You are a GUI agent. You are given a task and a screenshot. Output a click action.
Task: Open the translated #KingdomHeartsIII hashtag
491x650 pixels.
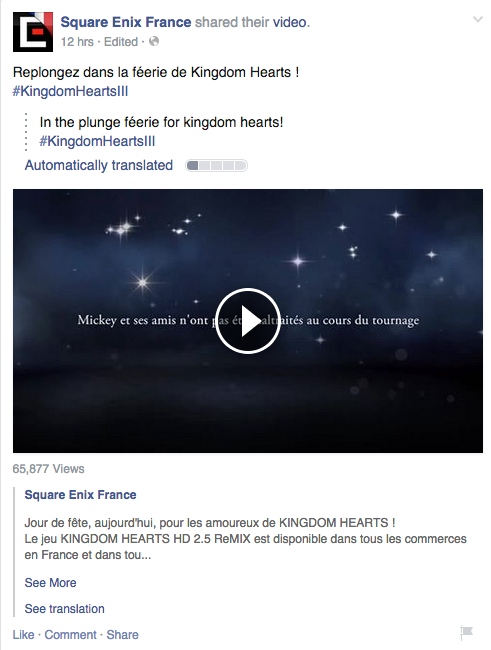[97, 141]
